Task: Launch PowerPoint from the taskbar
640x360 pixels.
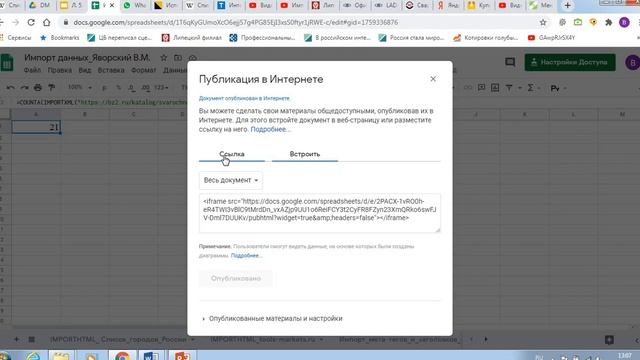Action: [x=182, y=356]
